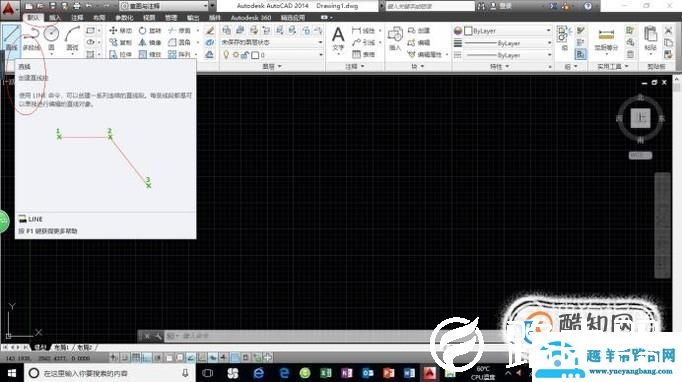The width and height of the screenshot is (682, 382).
Task: Expand the Utilities (实用工具) panel title
Action: tap(612, 67)
